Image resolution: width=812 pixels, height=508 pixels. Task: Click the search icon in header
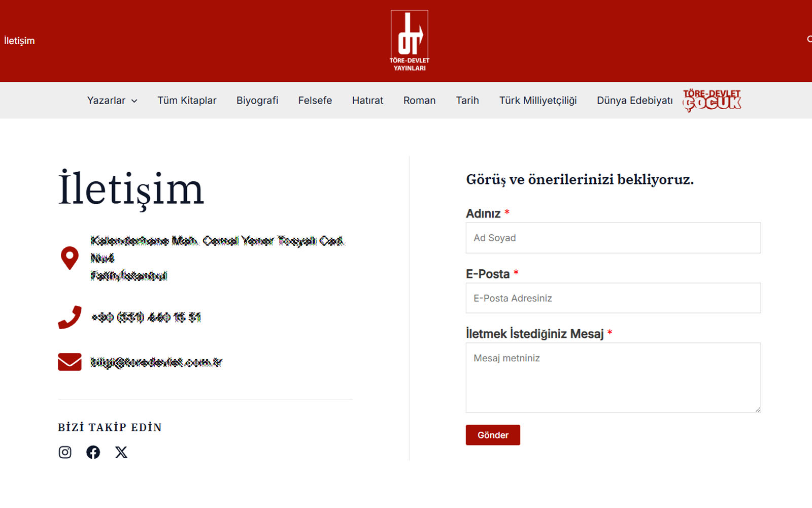[x=809, y=40]
